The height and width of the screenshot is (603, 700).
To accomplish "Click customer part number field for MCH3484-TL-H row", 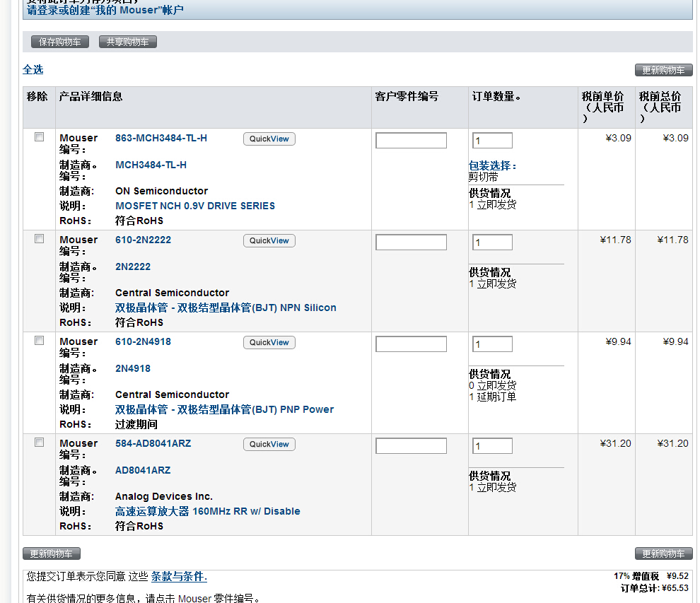I will (411, 140).
